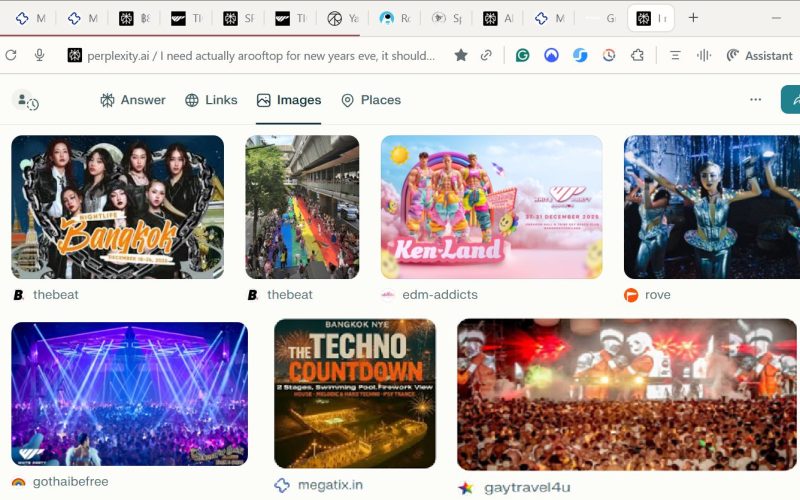Open the red stage crowd image

click(627, 394)
